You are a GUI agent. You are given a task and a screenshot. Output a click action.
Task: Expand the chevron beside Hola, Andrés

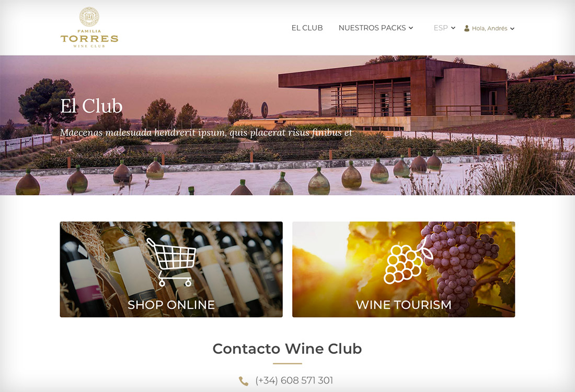click(x=512, y=29)
